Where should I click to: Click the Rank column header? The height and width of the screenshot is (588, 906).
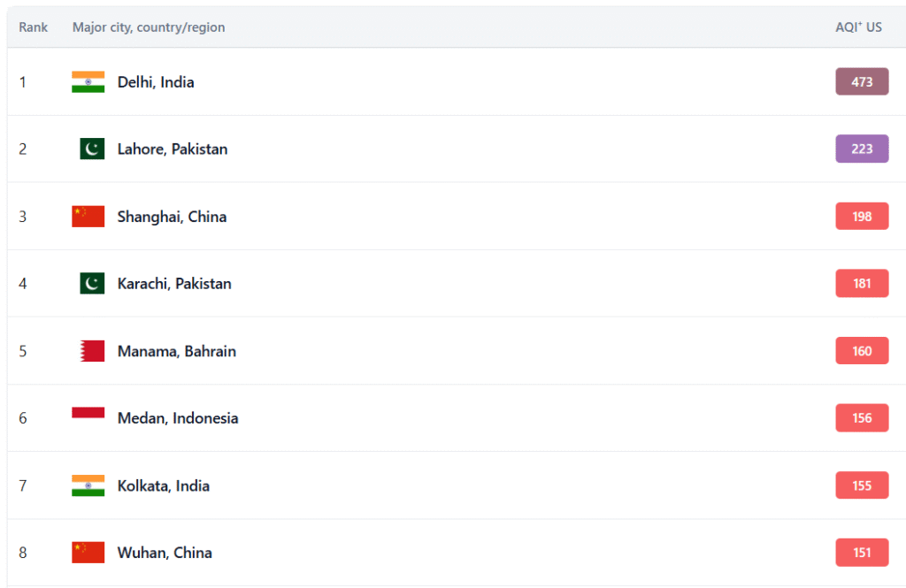click(34, 27)
